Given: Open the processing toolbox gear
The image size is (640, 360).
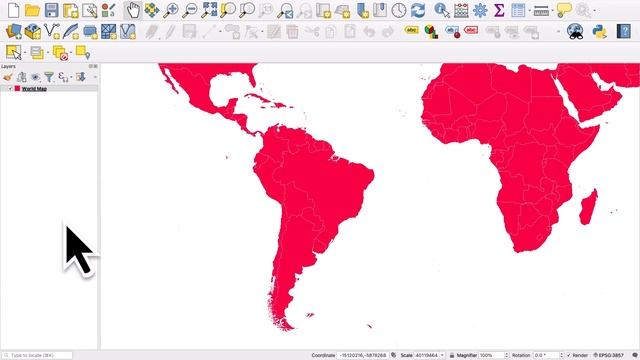Looking at the screenshot, I should 480,11.
